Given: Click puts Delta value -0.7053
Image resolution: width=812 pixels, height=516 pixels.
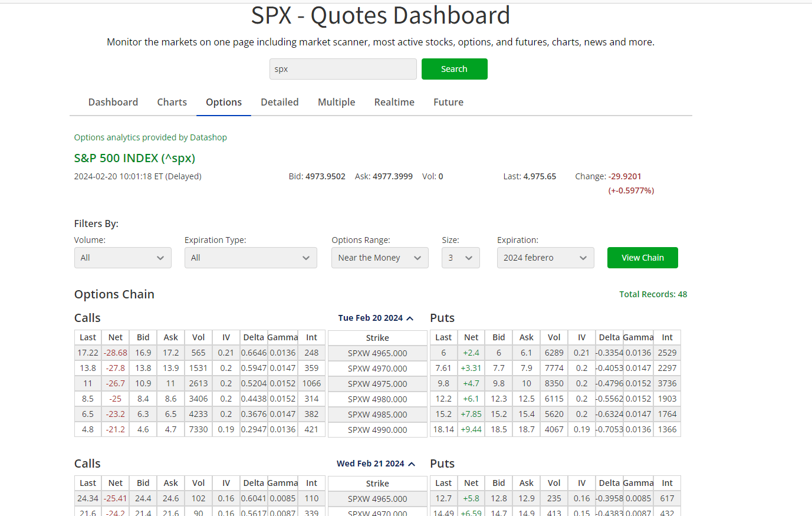Looking at the screenshot, I should (609, 429).
